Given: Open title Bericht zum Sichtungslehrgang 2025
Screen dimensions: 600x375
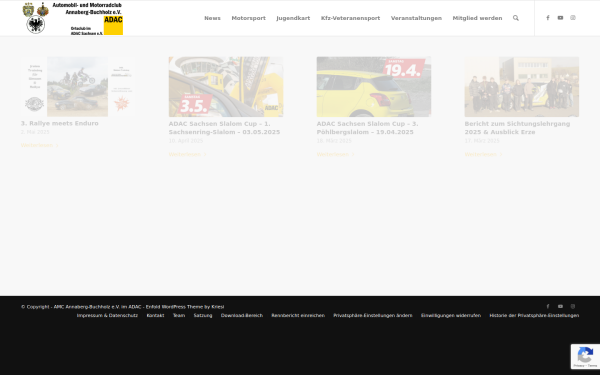Looking at the screenshot, I should pos(517,128).
